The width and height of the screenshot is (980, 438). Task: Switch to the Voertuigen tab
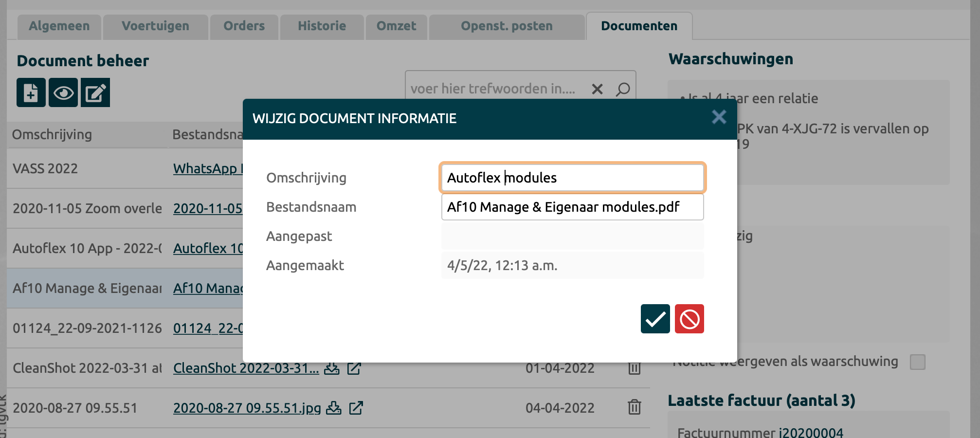click(155, 26)
